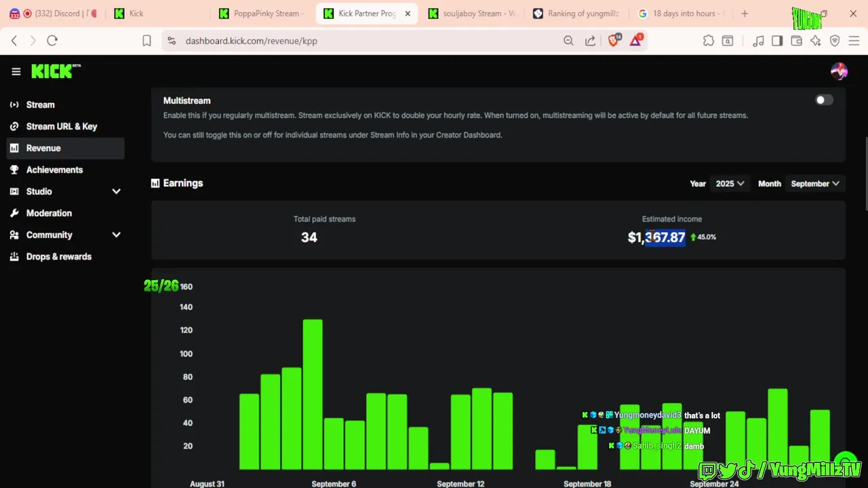The width and height of the screenshot is (868, 488).
Task: Open the Year 2025 dropdown
Action: pyautogui.click(x=730, y=184)
